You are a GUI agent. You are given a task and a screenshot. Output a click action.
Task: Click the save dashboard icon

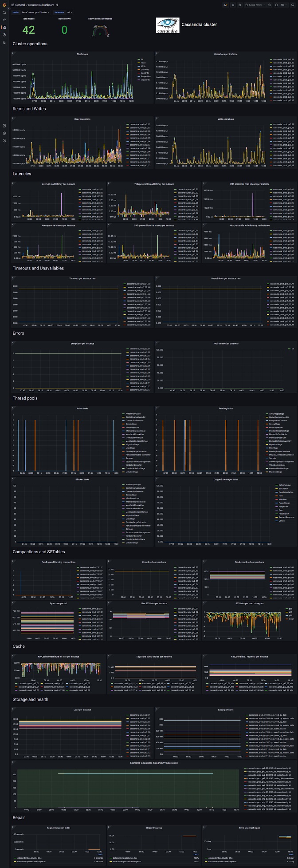pyautogui.click(x=233, y=5)
